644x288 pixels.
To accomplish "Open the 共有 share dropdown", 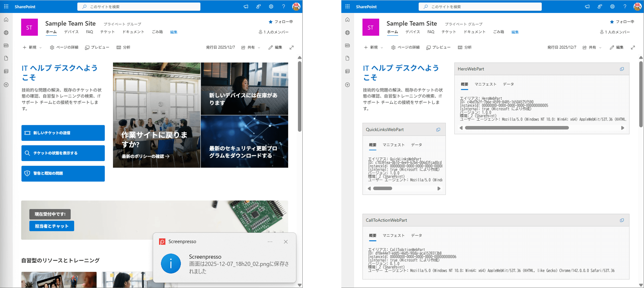I will [251, 47].
